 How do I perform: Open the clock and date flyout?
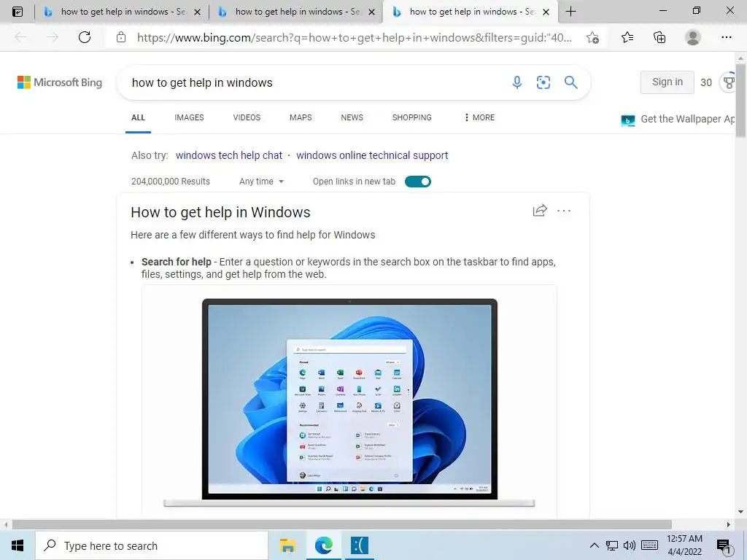(x=684, y=545)
